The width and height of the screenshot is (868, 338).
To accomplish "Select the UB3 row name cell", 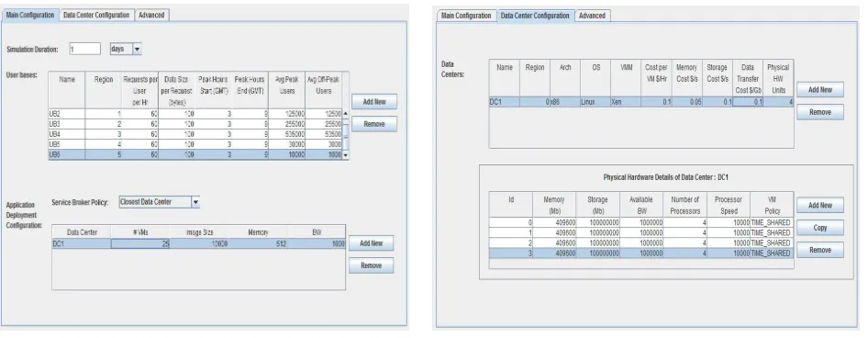I will pyautogui.click(x=66, y=124).
